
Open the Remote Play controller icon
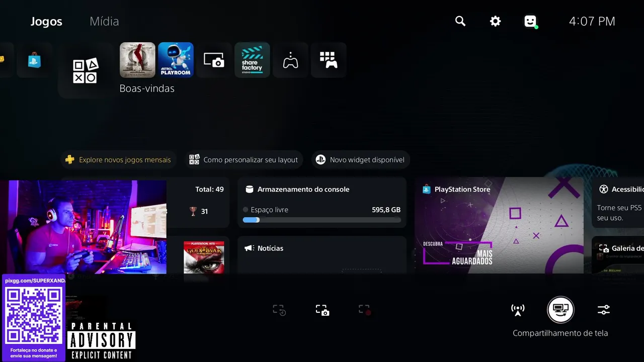click(290, 60)
